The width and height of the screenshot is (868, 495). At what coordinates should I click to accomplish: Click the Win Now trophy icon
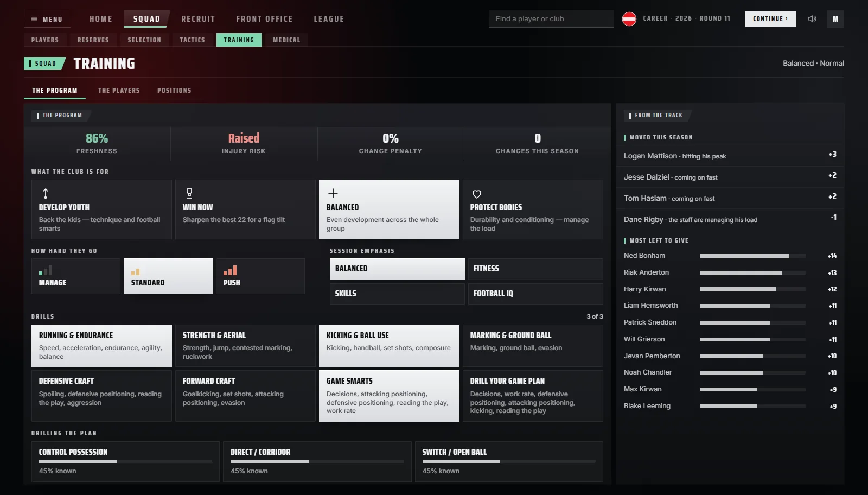click(x=189, y=193)
